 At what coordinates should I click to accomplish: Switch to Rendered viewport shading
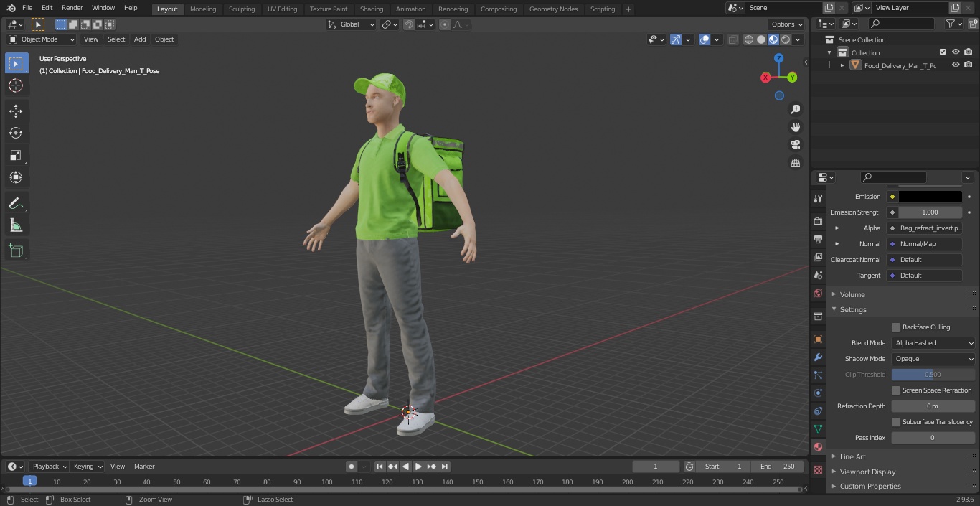[x=786, y=39]
